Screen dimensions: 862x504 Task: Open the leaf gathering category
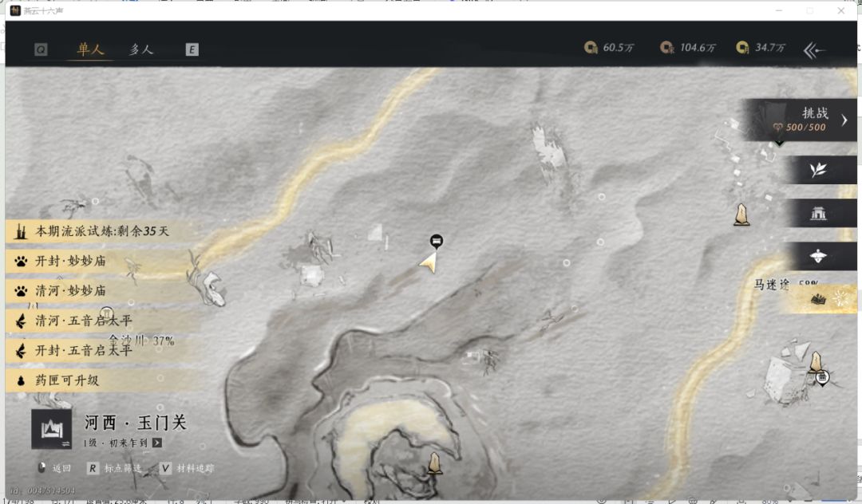tap(818, 170)
